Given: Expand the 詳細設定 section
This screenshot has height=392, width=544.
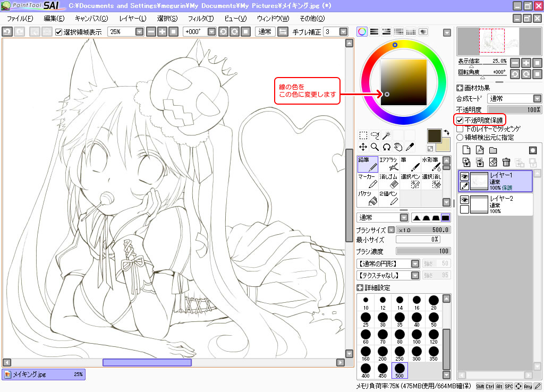Looking at the screenshot, I should click(360, 287).
